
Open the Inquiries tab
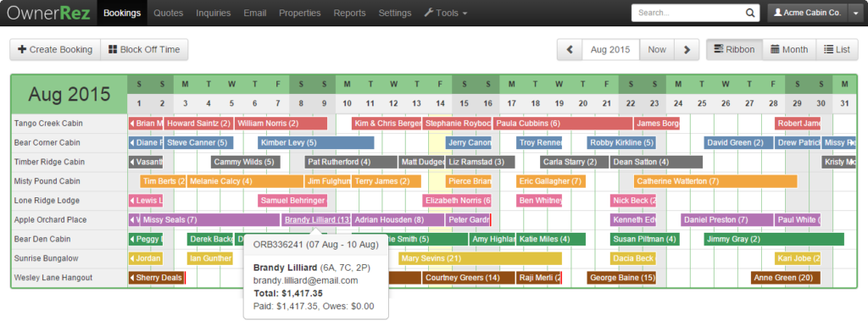point(213,13)
